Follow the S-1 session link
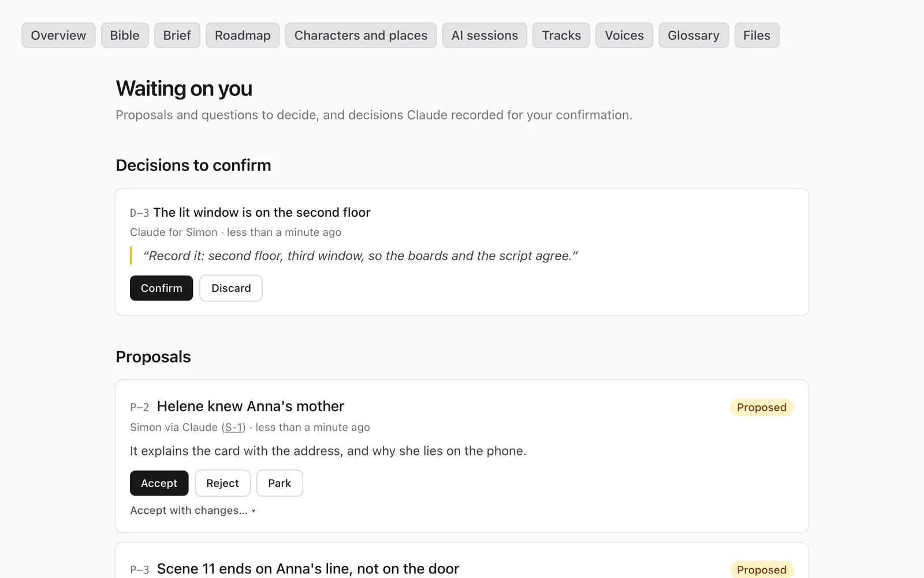 tap(233, 427)
